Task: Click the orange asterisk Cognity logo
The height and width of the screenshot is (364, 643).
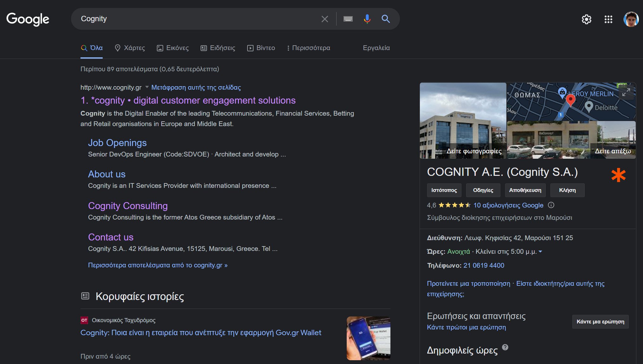Action: [618, 175]
